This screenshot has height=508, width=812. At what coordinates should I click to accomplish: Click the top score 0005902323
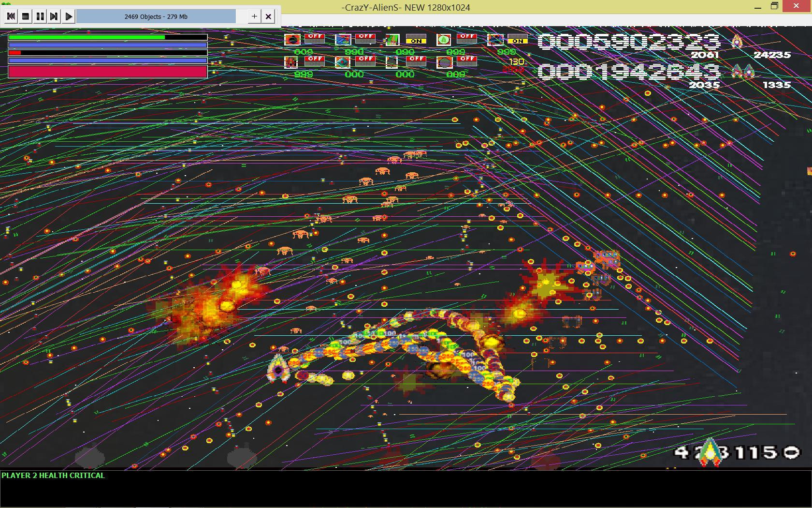(x=629, y=42)
